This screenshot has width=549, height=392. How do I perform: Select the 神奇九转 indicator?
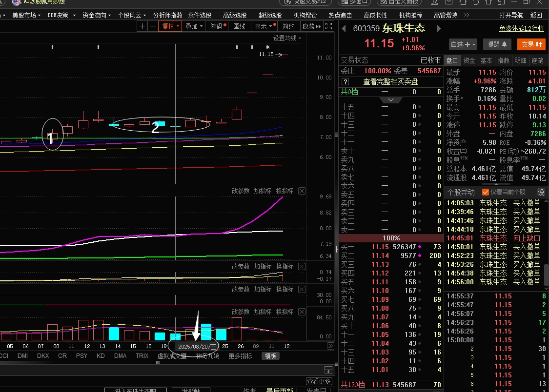point(207,356)
